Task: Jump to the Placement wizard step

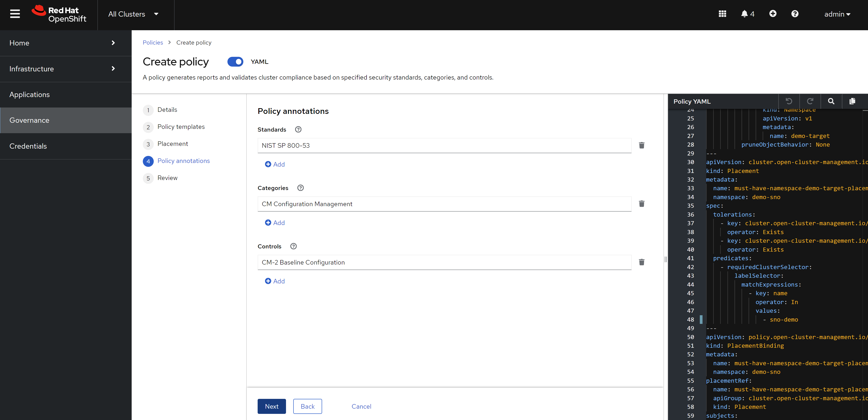Action: pos(173,144)
